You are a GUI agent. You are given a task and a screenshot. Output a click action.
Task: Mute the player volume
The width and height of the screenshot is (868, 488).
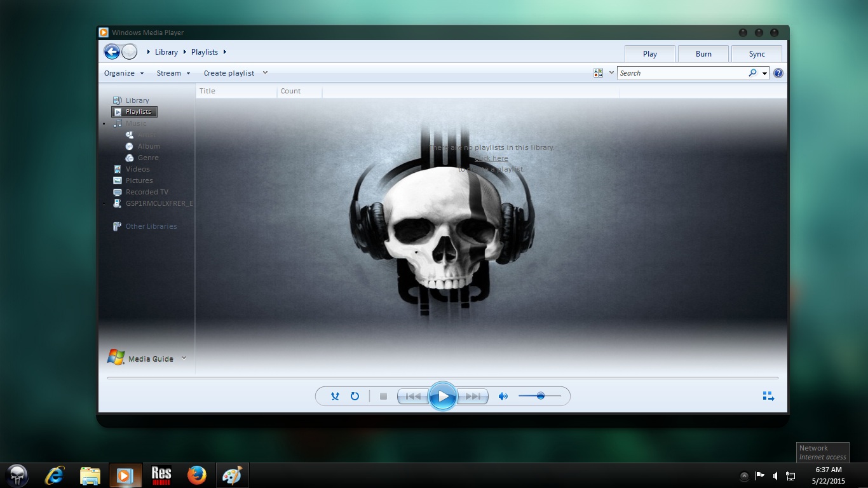tap(503, 396)
